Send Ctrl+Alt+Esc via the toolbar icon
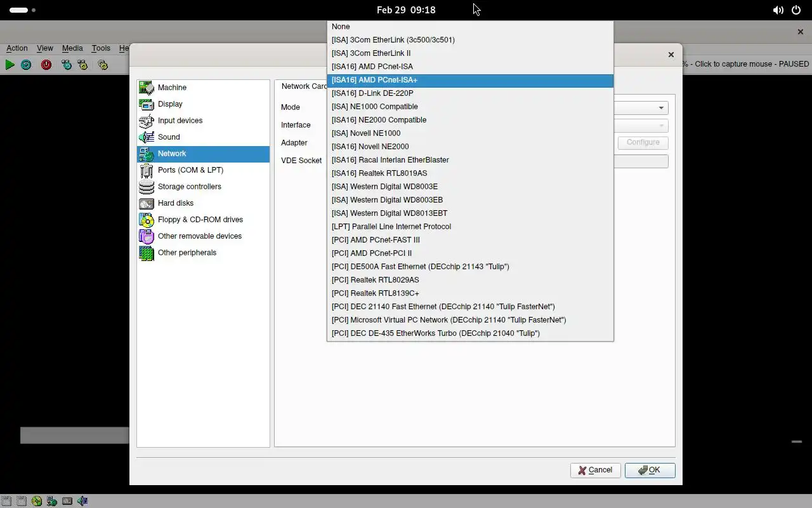 point(82,65)
